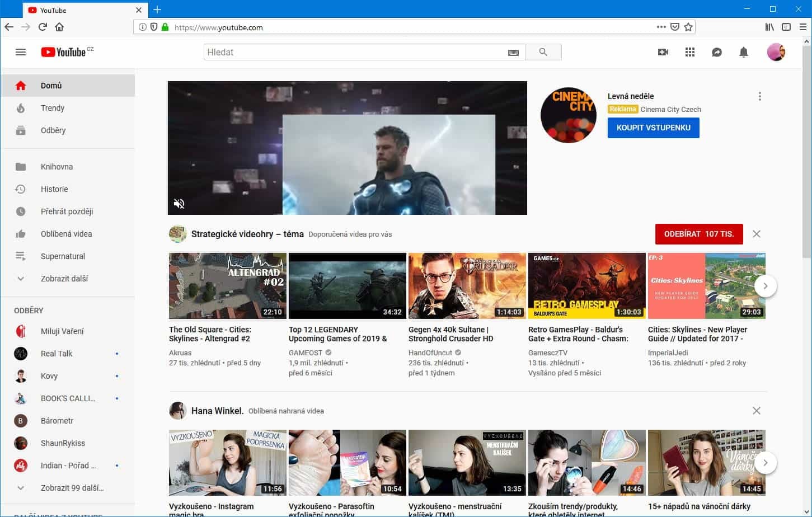The image size is (812, 517).
Task: Open Přehrát později in the sidebar
Action: (x=68, y=211)
